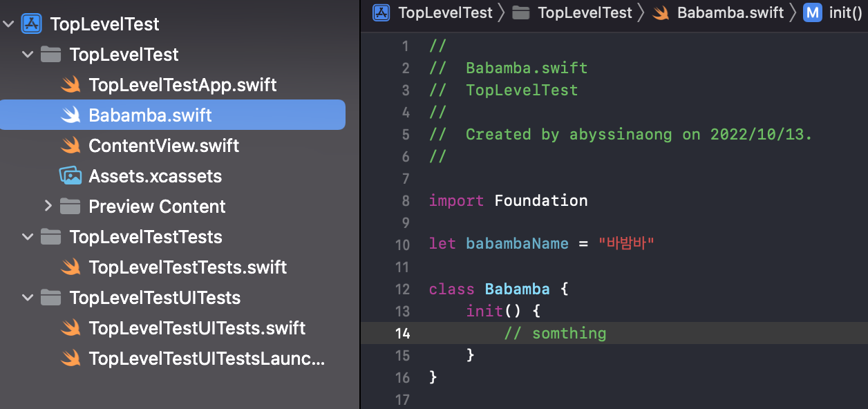The width and height of the screenshot is (868, 409).
Task: Expand the Preview Content folder
Action: coord(48,206)
